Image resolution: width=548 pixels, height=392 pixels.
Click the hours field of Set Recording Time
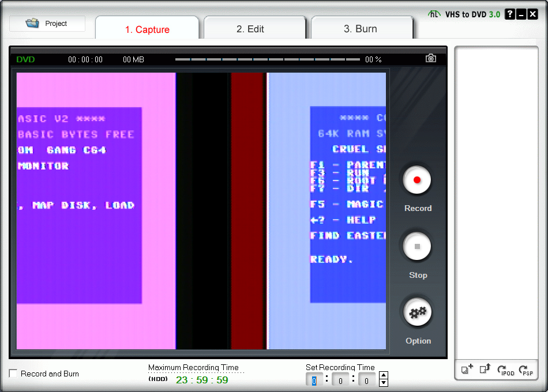tap(314, 380)
